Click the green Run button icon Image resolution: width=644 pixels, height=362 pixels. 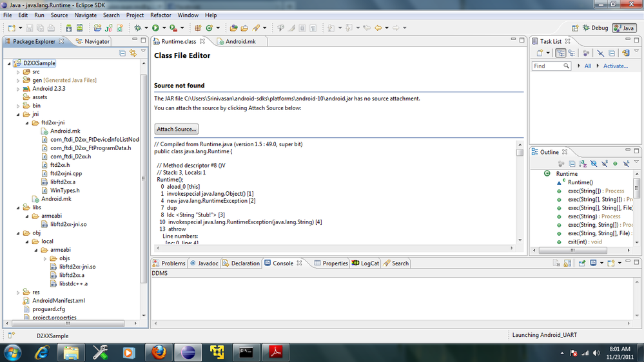click(x=155, y=28)
